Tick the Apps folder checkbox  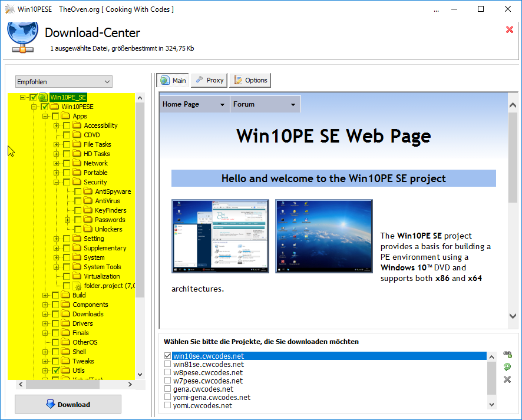(x=56, y=116)
